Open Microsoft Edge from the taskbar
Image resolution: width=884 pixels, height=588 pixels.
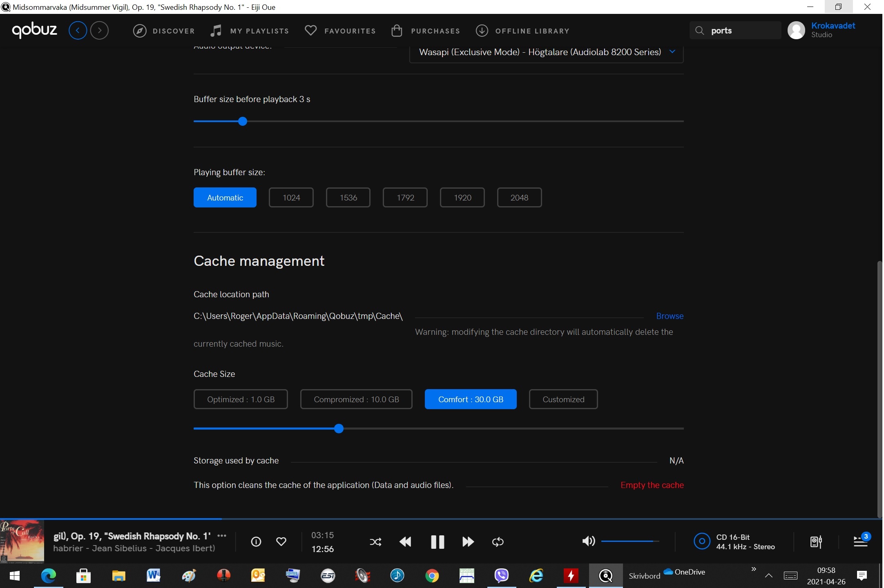click(49, 576)
